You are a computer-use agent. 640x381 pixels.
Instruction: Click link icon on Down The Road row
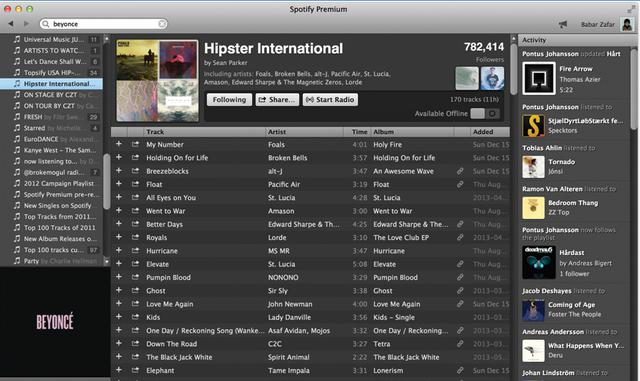[x=460, y=344]
